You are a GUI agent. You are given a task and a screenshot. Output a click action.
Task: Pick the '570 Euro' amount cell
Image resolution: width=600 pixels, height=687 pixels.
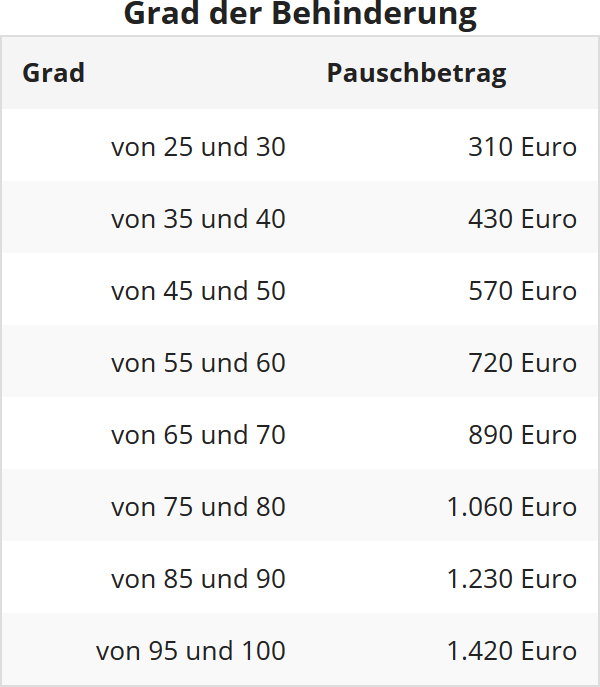(522, 291)
